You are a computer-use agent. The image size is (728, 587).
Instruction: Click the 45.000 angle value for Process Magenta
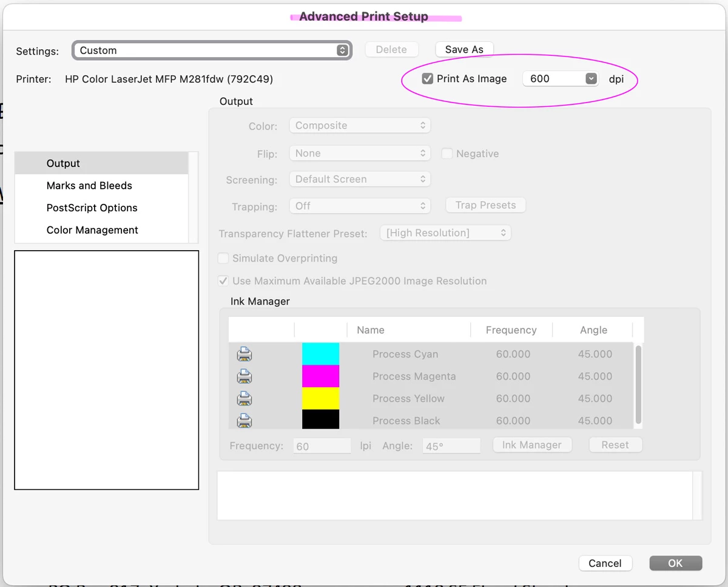coord(595,376)
